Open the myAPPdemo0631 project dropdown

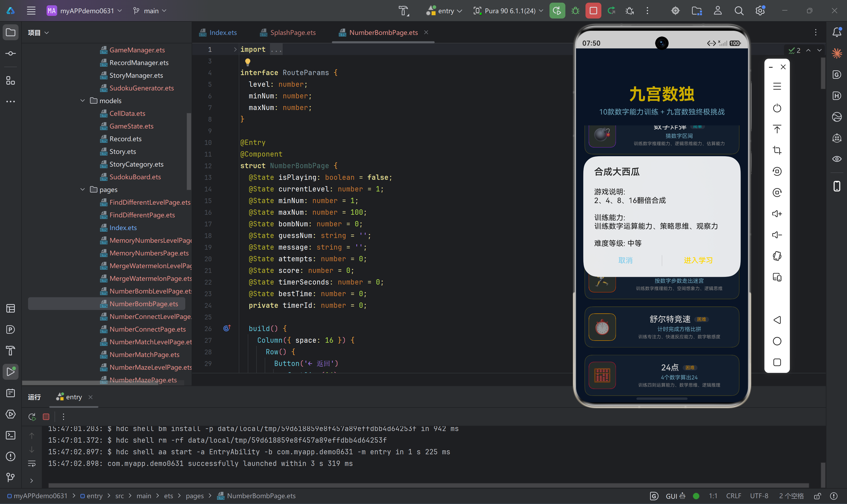[84, 11]
